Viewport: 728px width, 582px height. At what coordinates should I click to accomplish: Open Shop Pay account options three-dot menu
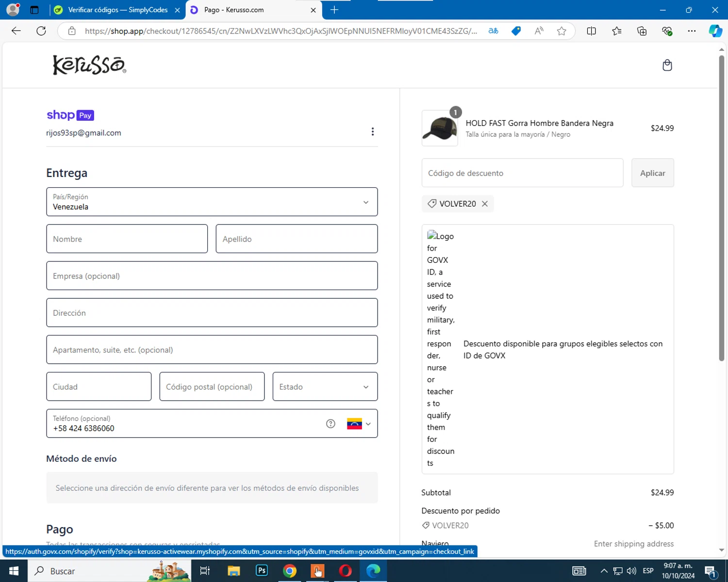click(372, 132)
